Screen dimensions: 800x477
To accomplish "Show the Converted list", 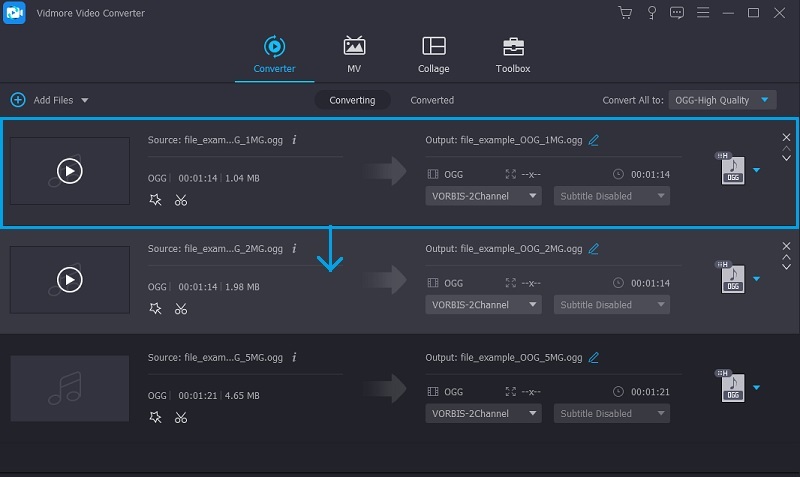I will (x=432, y=100).
